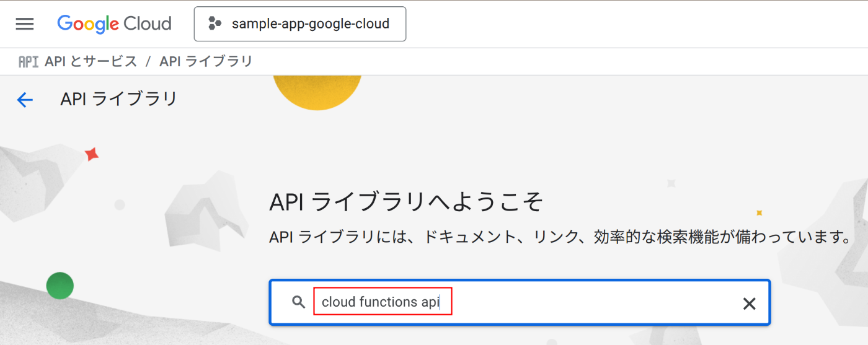Screen dimensions: 868x345
Task: Click the API ライブラリ page title
Action: 119,99
